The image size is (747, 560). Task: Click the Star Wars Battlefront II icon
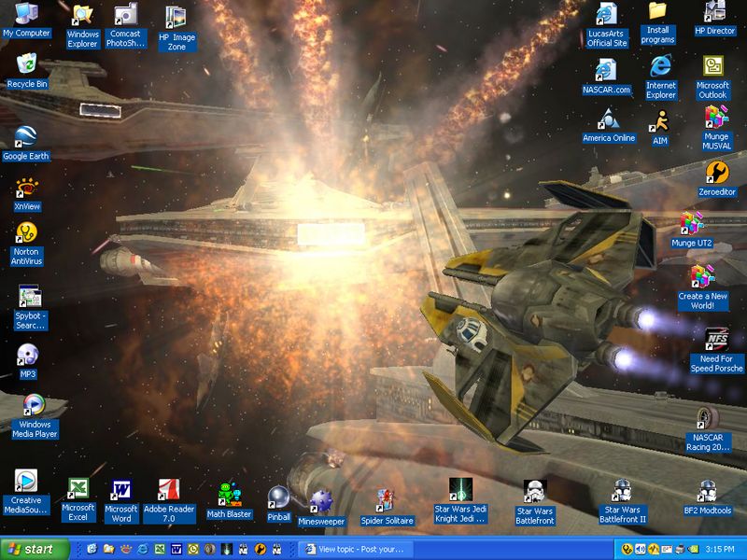[x=623, y=501]
